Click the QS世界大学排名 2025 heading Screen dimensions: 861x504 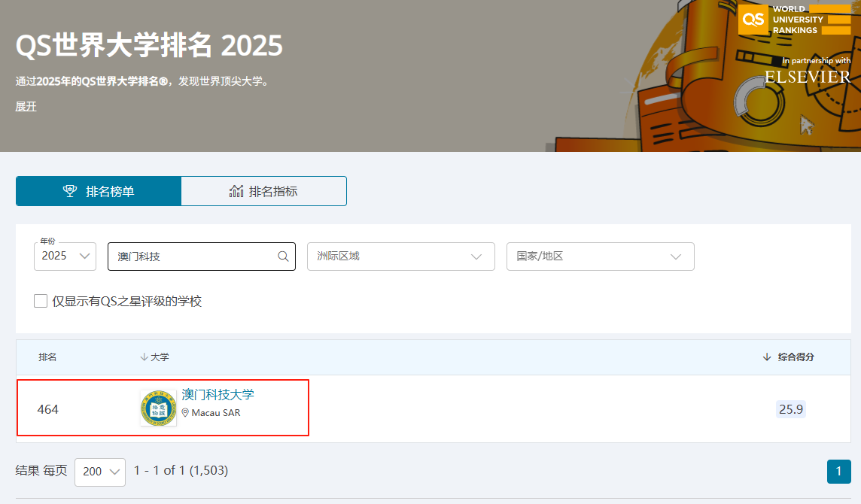tap(149, 45)
